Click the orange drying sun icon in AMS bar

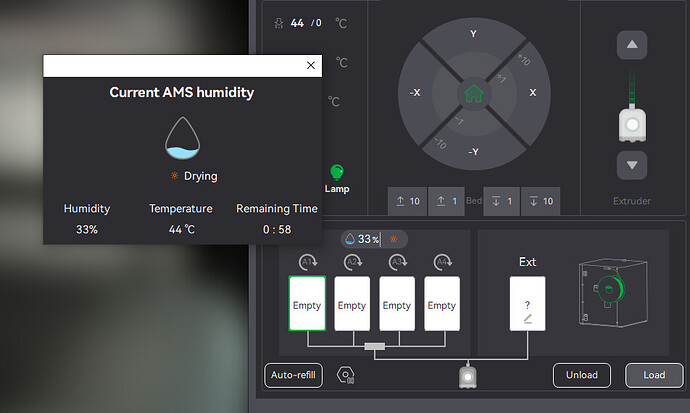(393, 239)
